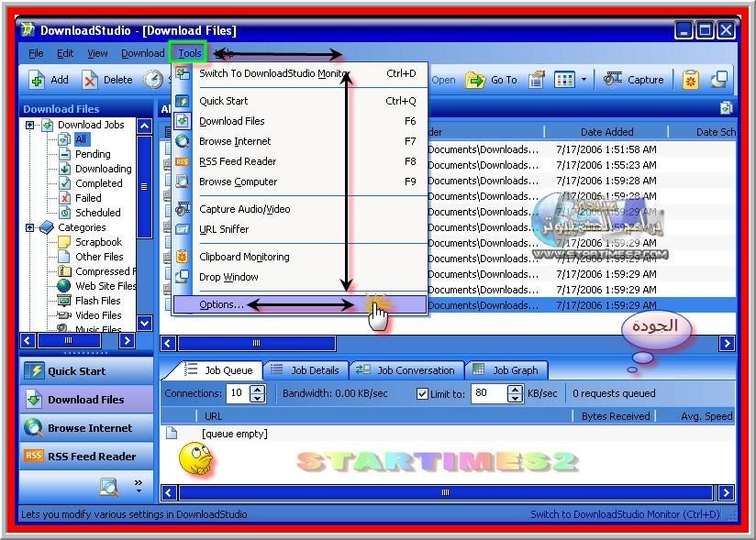756x540 pixels.
Task: Click download list horizontal scroll right arrow
Action: pos(727,344)
